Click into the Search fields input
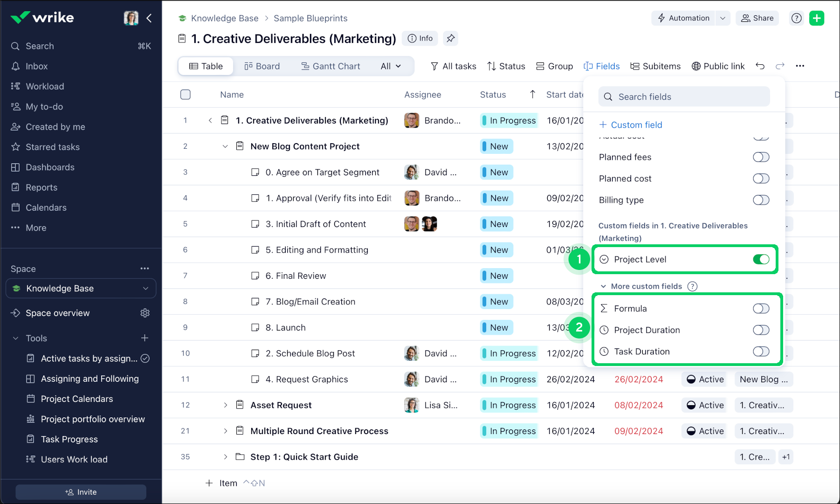This screenshot has width=840, height=504. [x=684, y=97]
